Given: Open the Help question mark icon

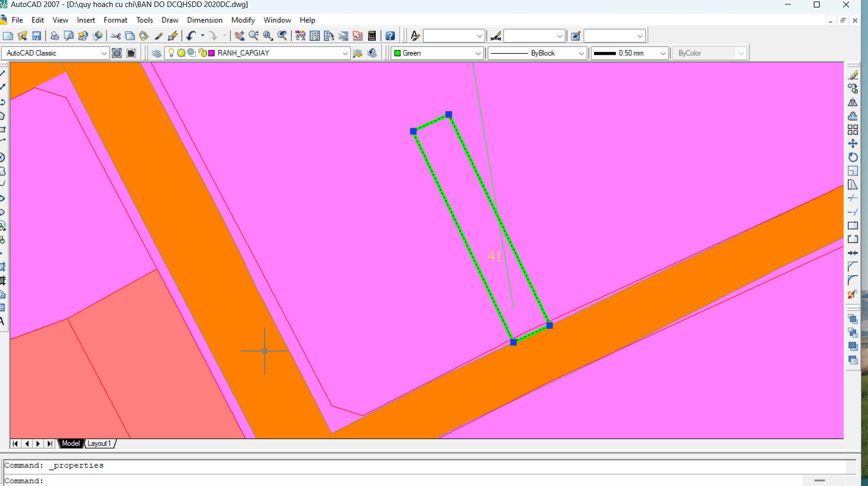Looking at the screenshot, I should [x=390, y=36].
